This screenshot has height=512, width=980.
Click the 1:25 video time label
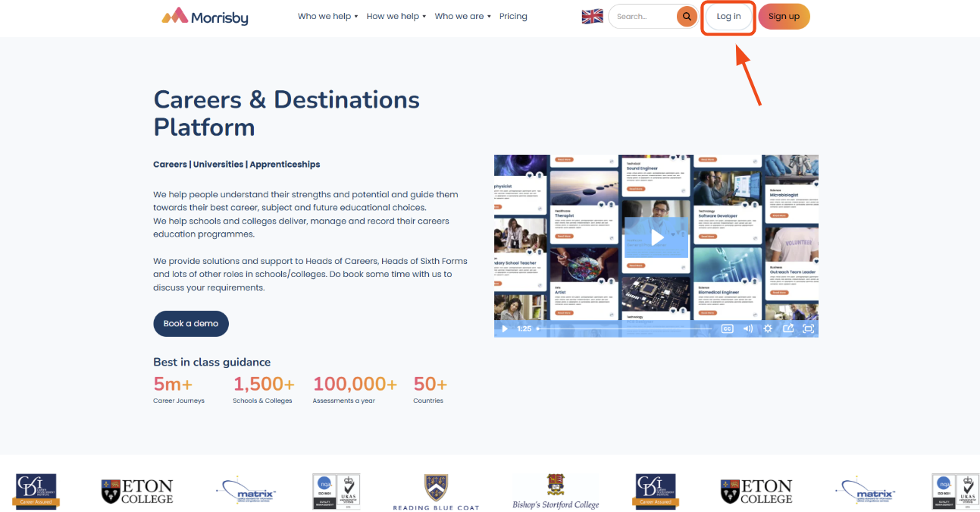pyautogui.click(x=524, y=328)
